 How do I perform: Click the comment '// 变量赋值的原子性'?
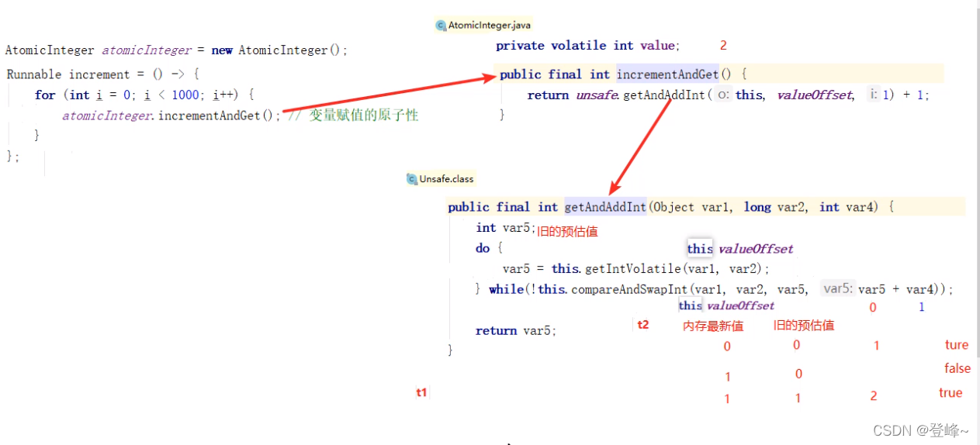[x=352, y=116]
